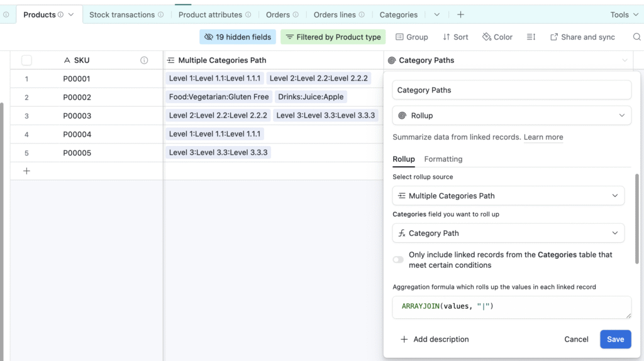Click row number 3
644x361 pixels.
26,116
